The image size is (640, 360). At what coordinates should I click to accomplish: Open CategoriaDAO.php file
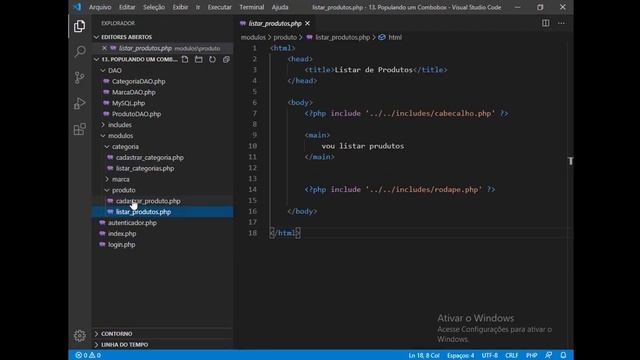[x=138, y=82]
